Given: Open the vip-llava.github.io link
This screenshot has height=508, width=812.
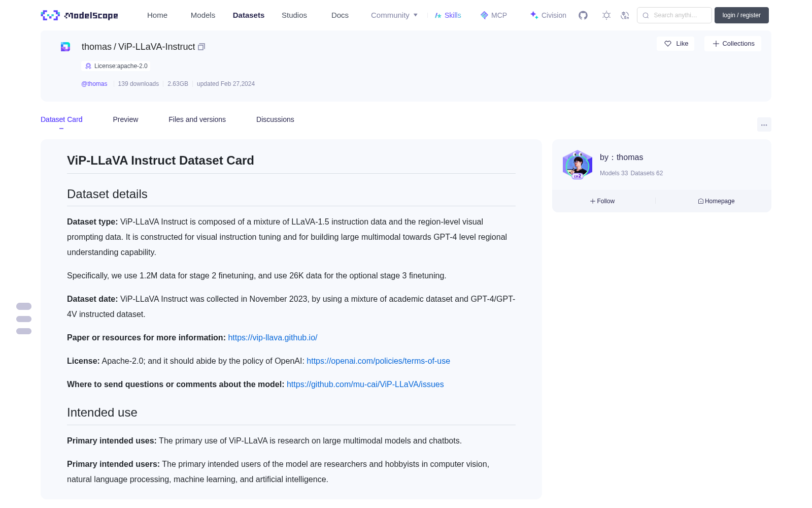Looking at the screenshot, I should pos(273,338).
